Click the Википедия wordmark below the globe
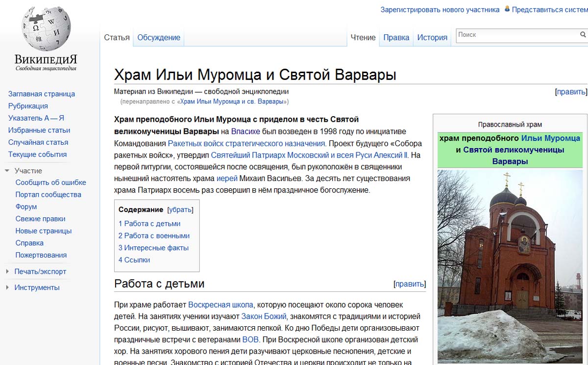 click(46, 60)
